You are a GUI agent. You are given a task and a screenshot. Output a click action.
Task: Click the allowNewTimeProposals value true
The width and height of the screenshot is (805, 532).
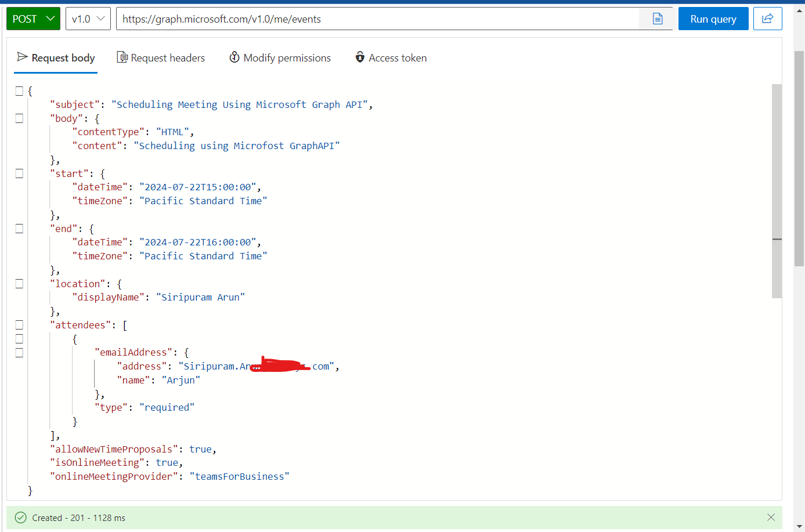201,450
